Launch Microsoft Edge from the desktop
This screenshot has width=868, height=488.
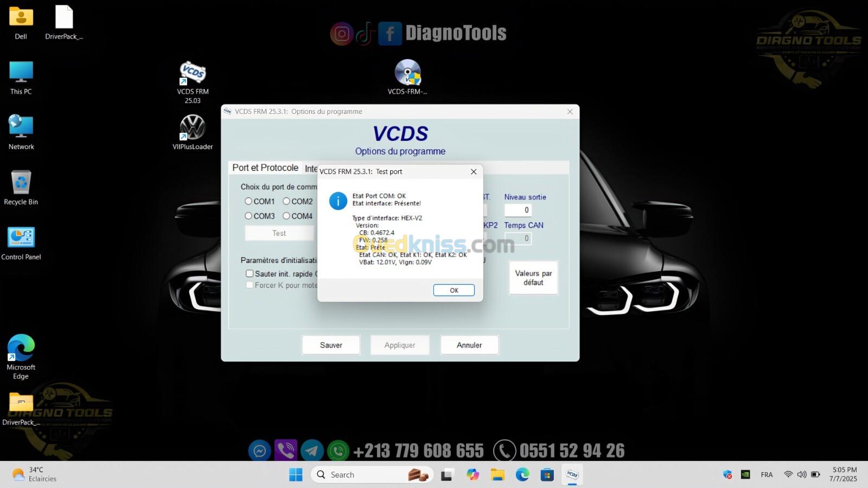21,349
